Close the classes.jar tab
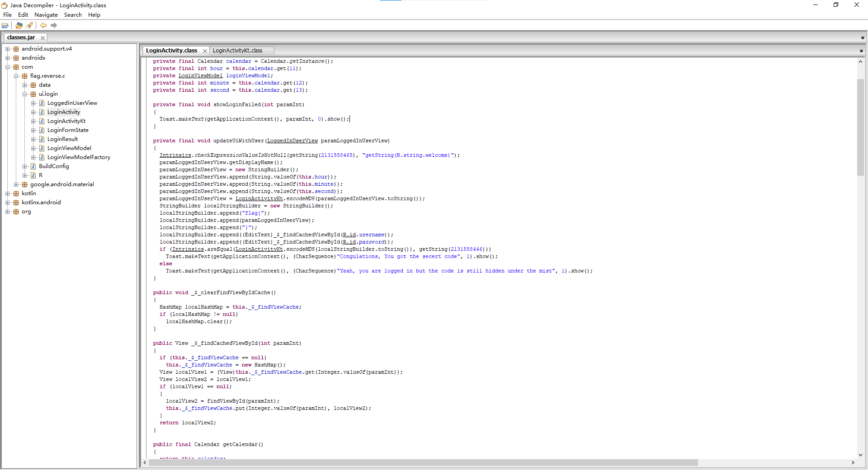 pyautogui.click(x=42, y=38)
